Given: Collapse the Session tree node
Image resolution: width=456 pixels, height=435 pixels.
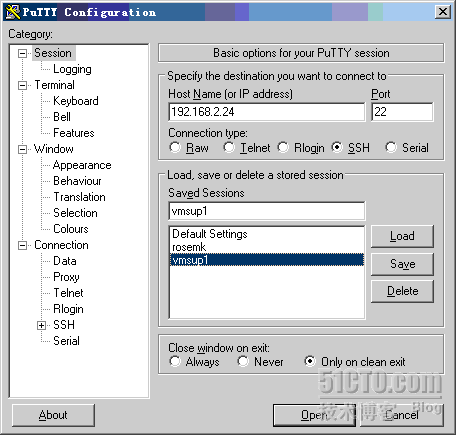Looking at the screenshot, I should [22, 53].
